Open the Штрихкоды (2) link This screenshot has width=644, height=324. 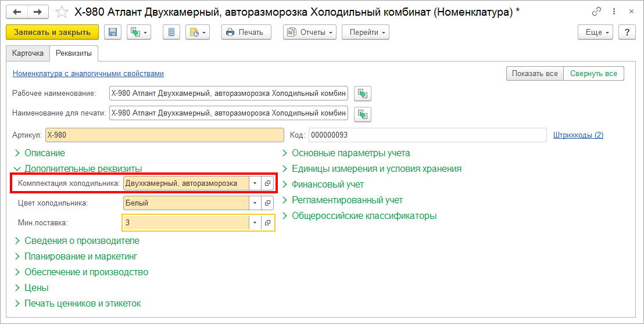point(578,135)
